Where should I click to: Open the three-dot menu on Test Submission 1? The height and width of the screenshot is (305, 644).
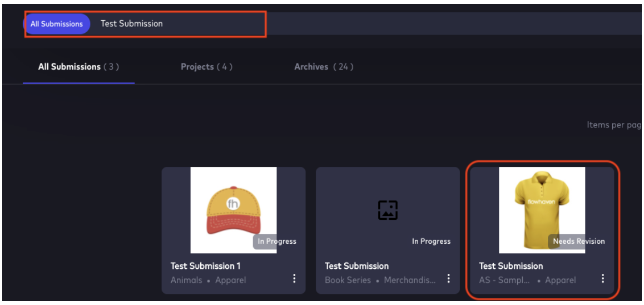294,279
